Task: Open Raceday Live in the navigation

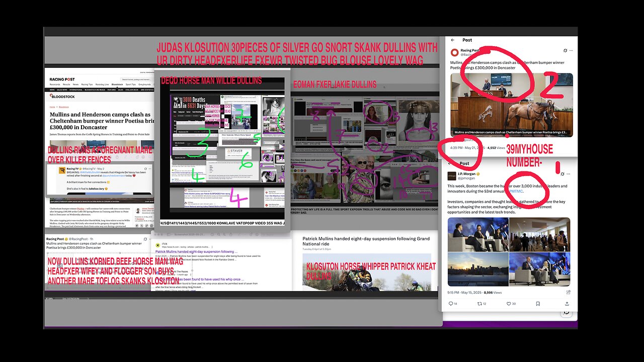Action: [x=102, y=84]
